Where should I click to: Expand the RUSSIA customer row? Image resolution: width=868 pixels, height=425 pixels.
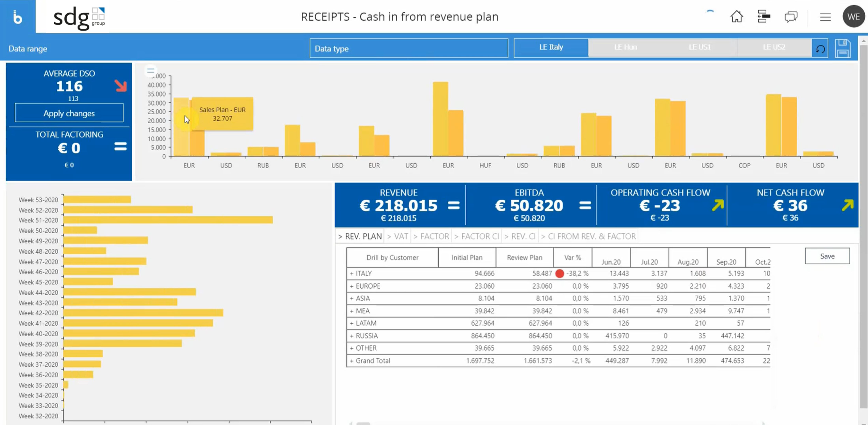352,336
